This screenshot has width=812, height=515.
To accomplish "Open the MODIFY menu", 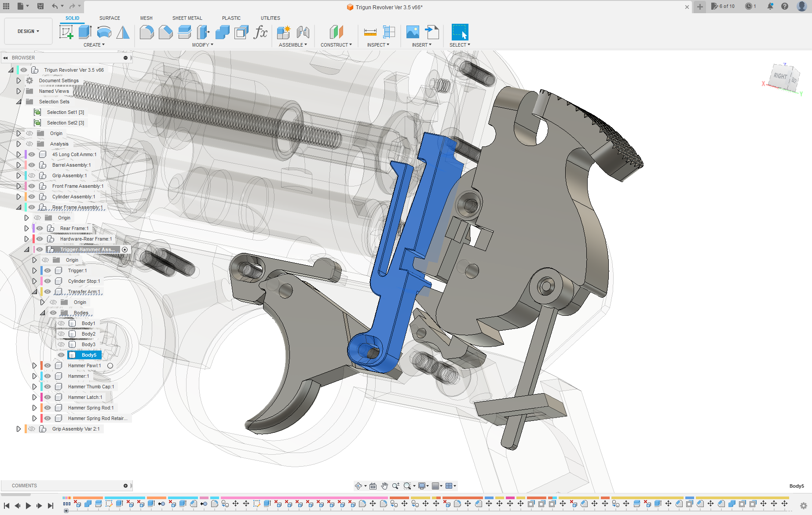I will [202, 45].
